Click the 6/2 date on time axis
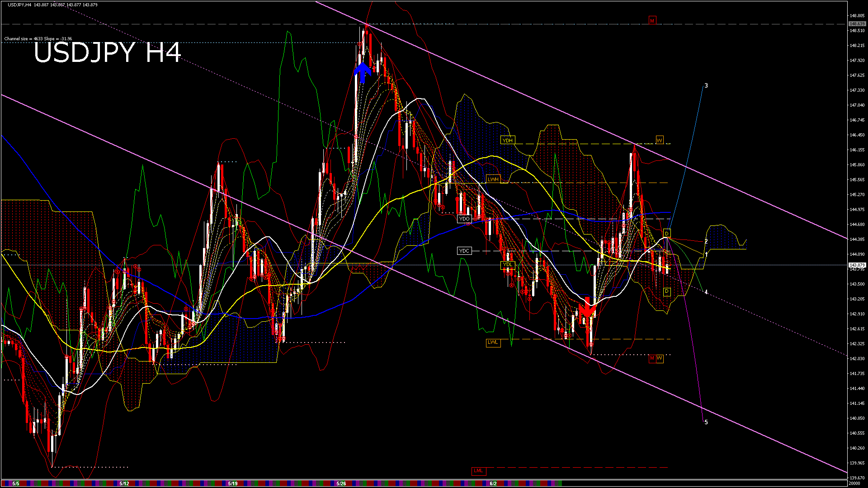 point(493,483)
